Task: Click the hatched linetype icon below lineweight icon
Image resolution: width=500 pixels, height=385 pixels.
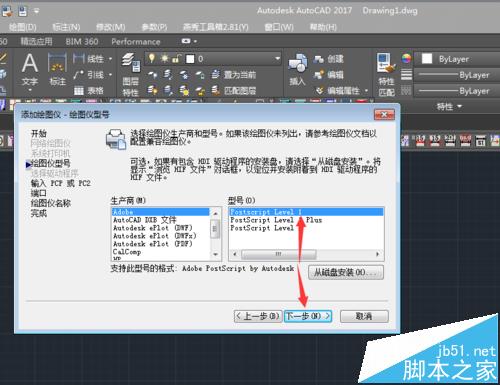Action: (406, 90)
